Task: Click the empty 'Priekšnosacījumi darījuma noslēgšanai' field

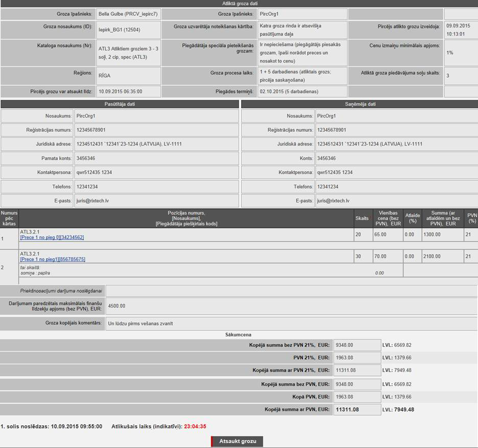Action: [x=291, y=291]
